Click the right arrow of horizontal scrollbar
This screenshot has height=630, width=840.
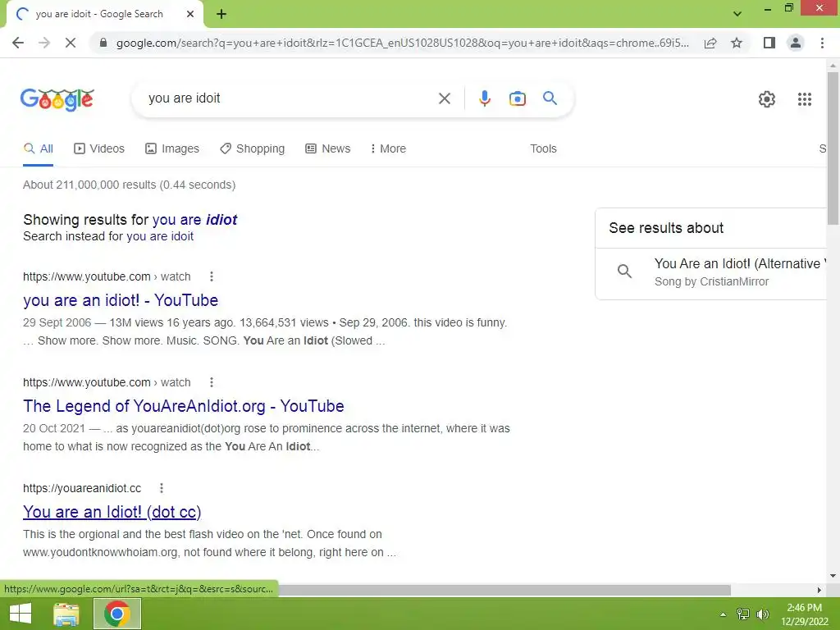819,590
